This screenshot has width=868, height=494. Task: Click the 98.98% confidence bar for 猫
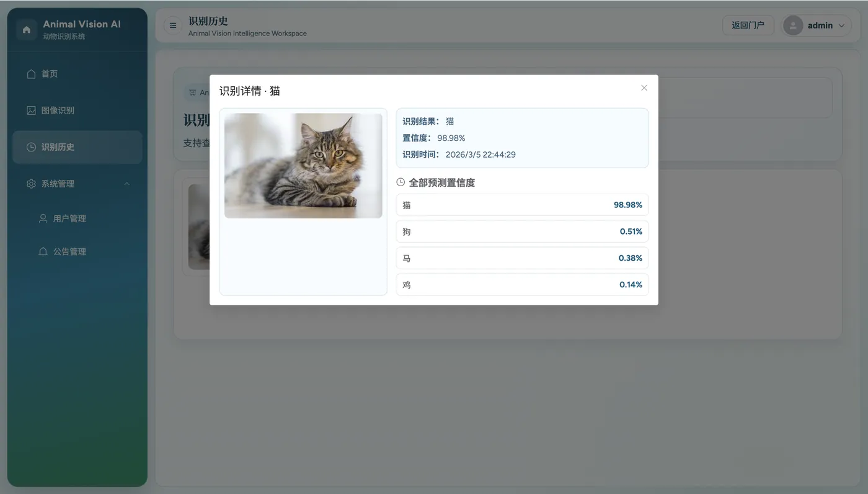[x=521, y=205]
